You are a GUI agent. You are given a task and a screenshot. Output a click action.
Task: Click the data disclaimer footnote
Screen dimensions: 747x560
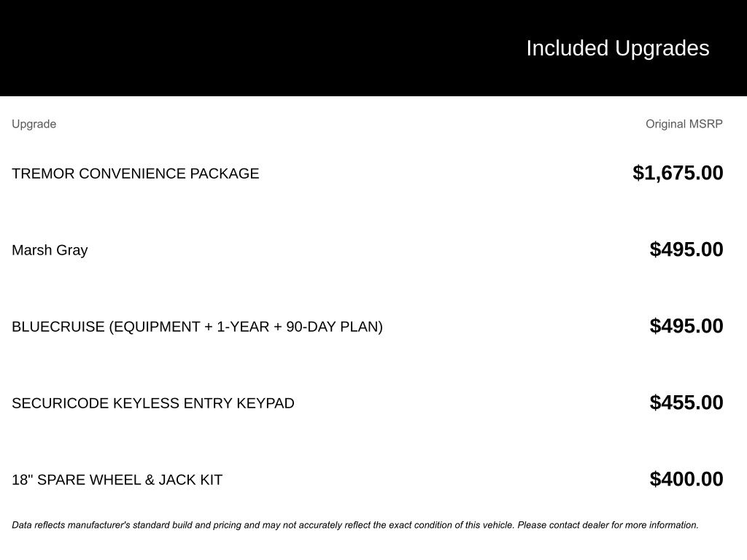pyautogui.click(x=355, y=525)
